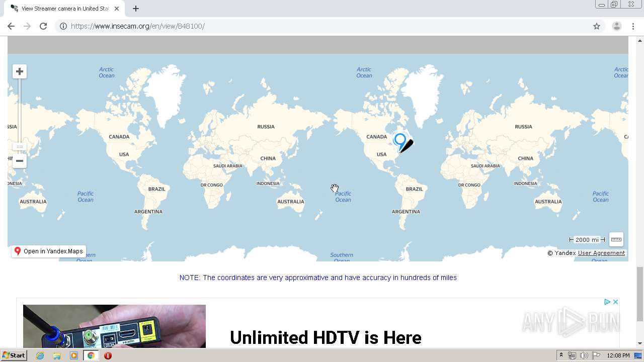Show desktop button in taskbar corner
This screenshot has width=644, height=362.
638,355
